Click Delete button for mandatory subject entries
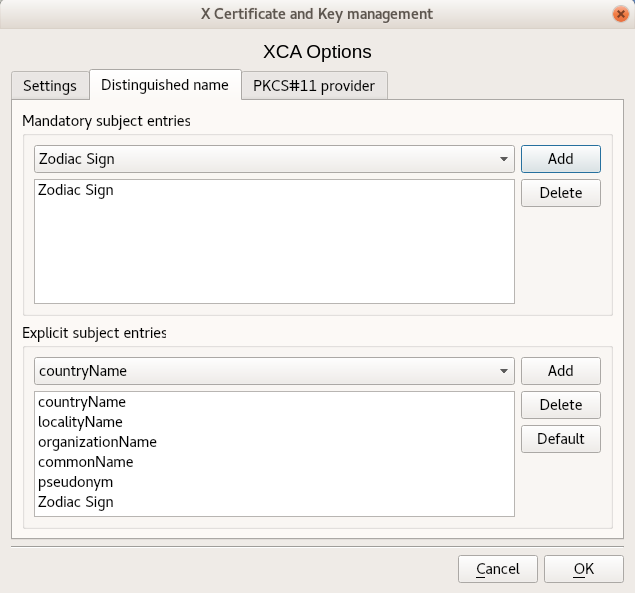The image size is (635, 593). click(560, 193)
